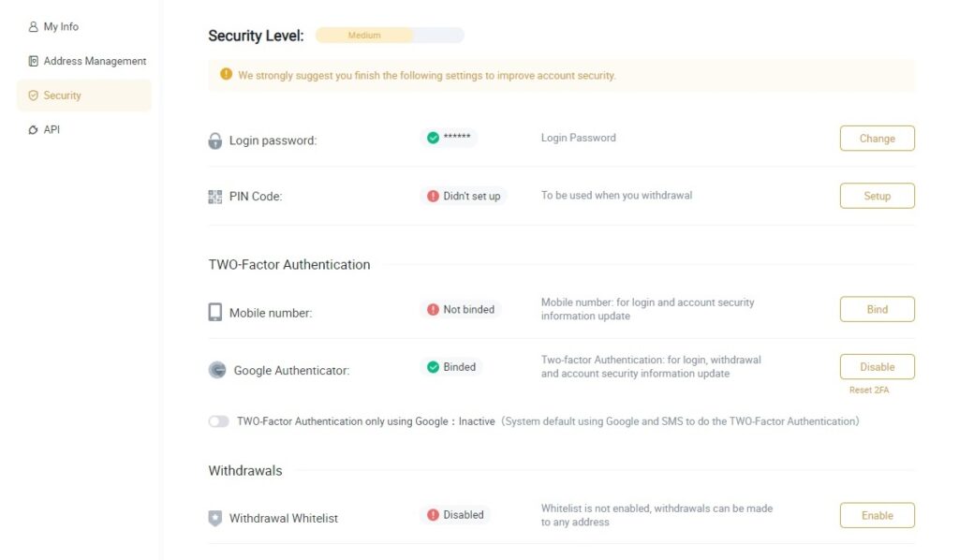Click the Security shield icon in sidebar
959x560 pixels.
pos(33,96)
